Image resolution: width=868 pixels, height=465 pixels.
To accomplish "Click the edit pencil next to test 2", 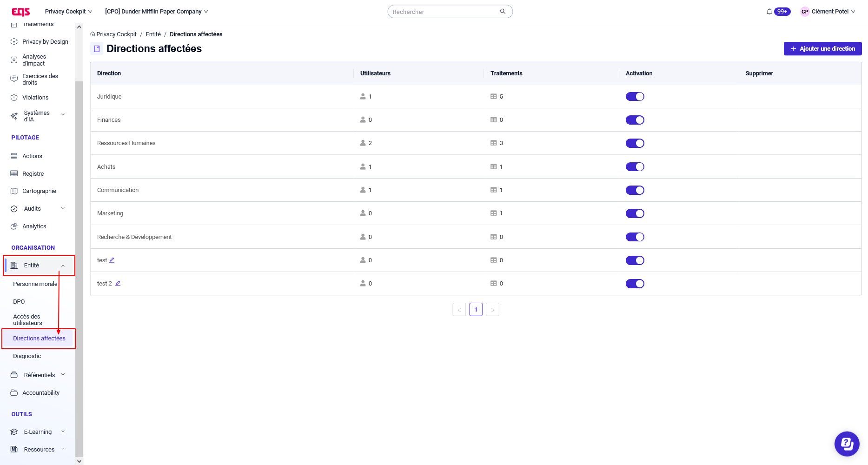I will [x=118, y=283].
